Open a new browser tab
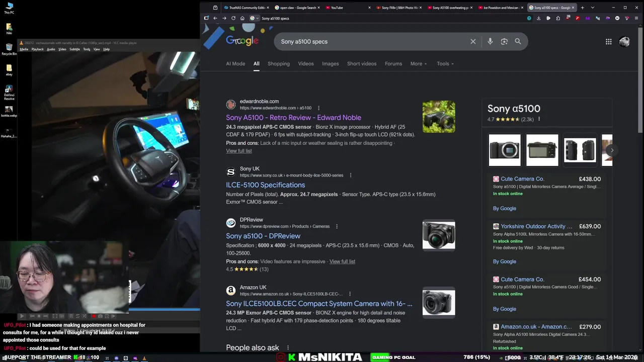The height and width of the screenshot is (362, 644). click(582, 8)
